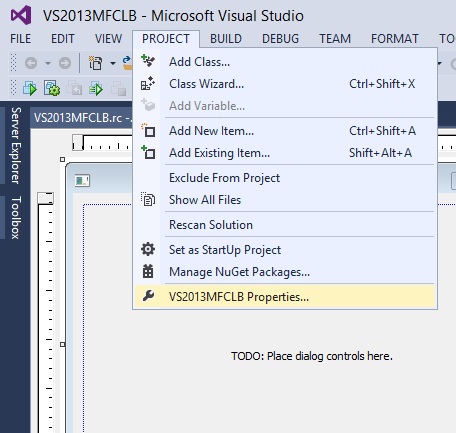This screenshot has height=433, width=456.
Task: Click Rescan Solution
Action: coord(285,225)
